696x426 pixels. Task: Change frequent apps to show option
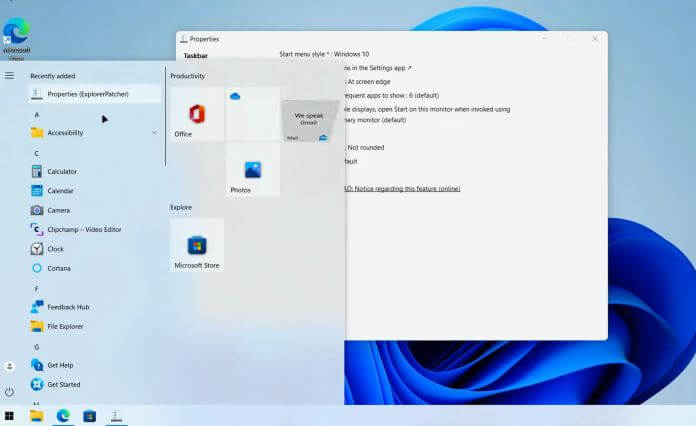point(391,95)
